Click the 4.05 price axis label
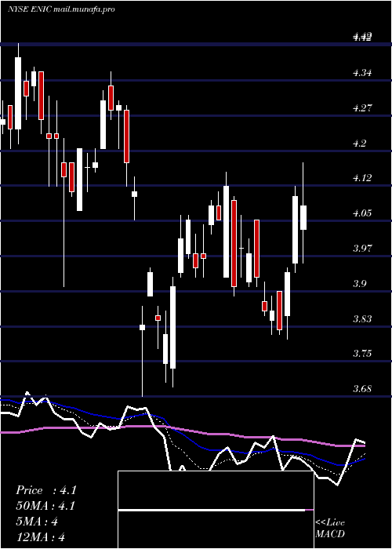Viewport: 392px width, 549px height. tap(362, 213)
